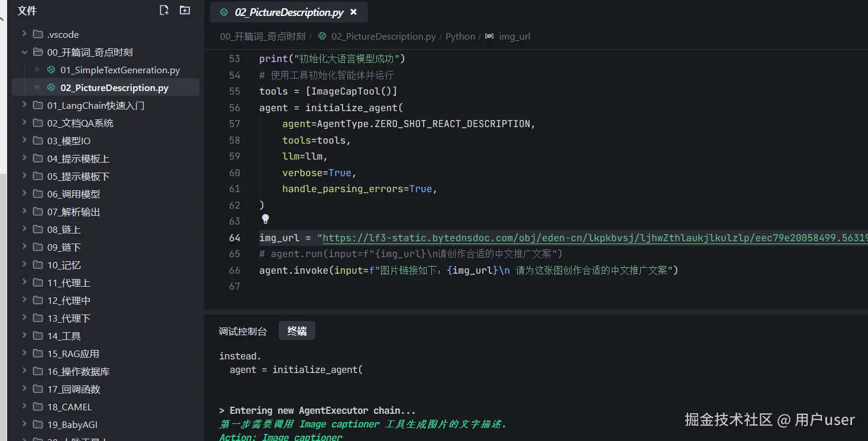Collapse the 00_开篇词_奇点时刻 folder
Viewport: 868px width, 441px height.
click(x=24, y=52)
